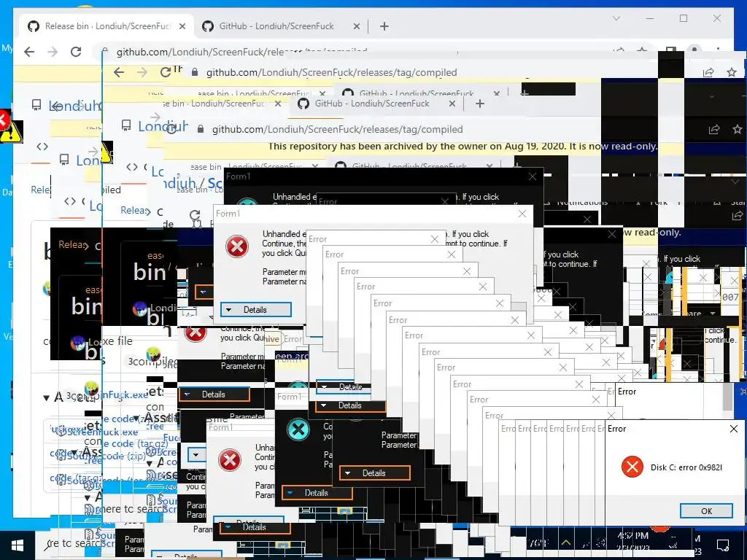Click the red error icon in the white Form1 dialog
Screen dimensions: 747x560
(237, 246)
